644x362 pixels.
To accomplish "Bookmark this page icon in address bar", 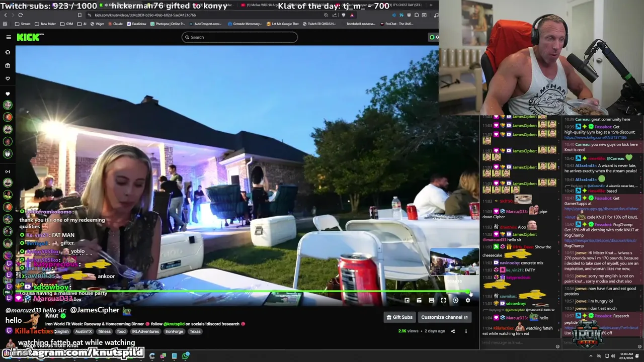I will tap(79, 15).
